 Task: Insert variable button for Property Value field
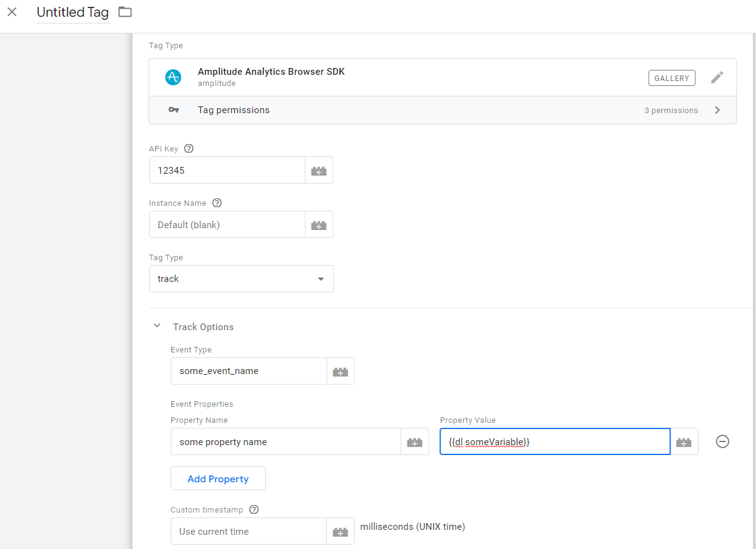684,441
